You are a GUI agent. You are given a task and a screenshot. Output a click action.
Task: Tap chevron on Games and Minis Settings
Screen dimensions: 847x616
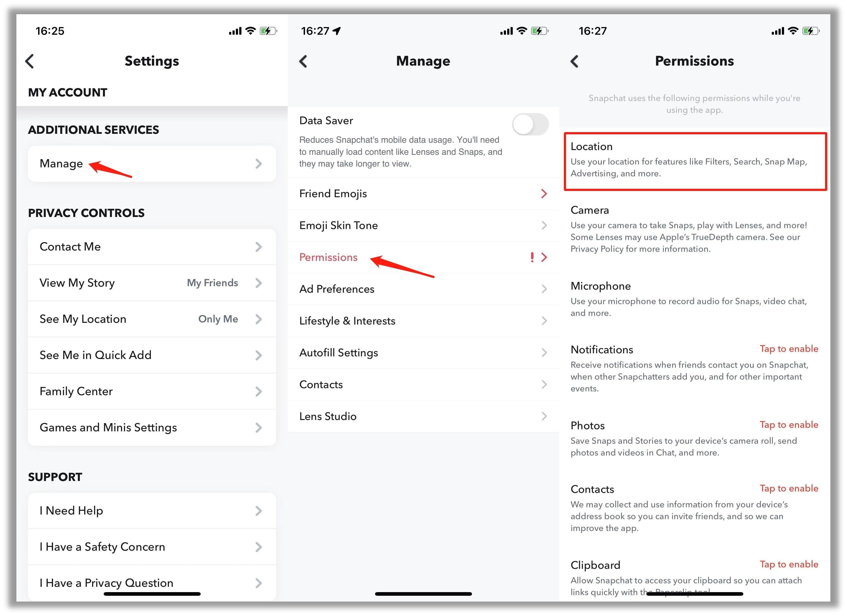click(259, 428)
